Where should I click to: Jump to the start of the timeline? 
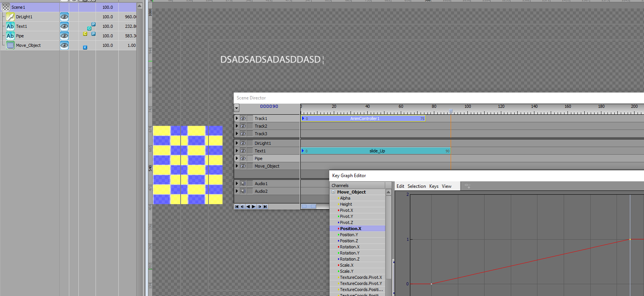[x=237, y=206]
